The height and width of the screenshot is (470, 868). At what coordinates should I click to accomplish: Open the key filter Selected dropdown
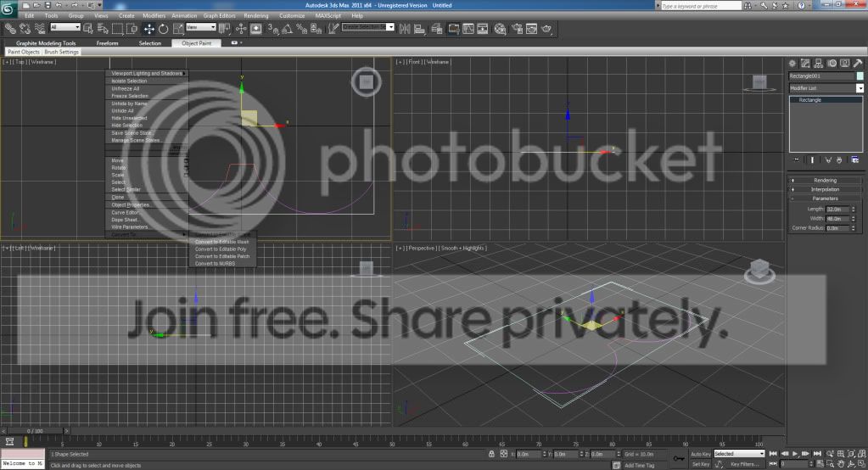coord(739,454)
